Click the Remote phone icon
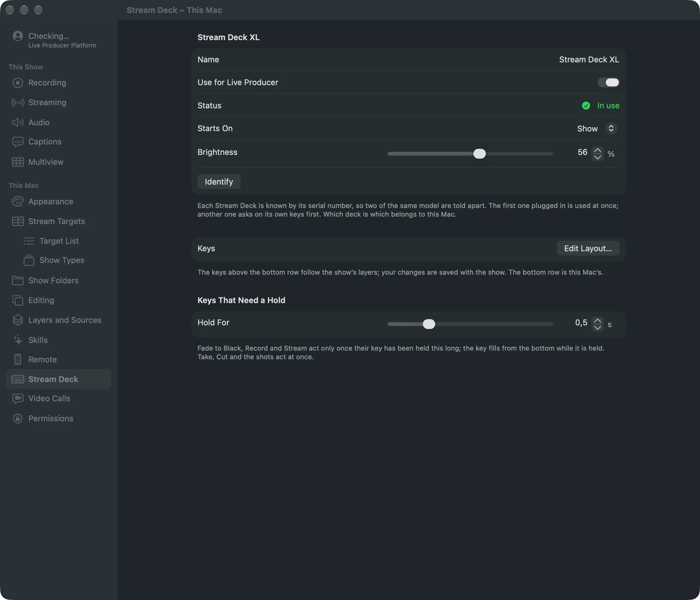Image resolution: width=700 pixels, height=600 pixels. [x=18, y=360]
